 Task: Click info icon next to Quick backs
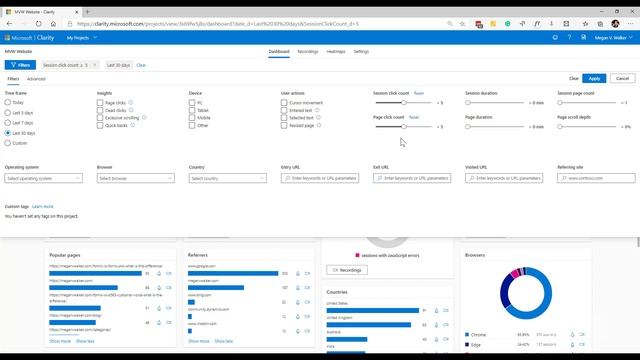pyautogui.click(x=132, y=125)
